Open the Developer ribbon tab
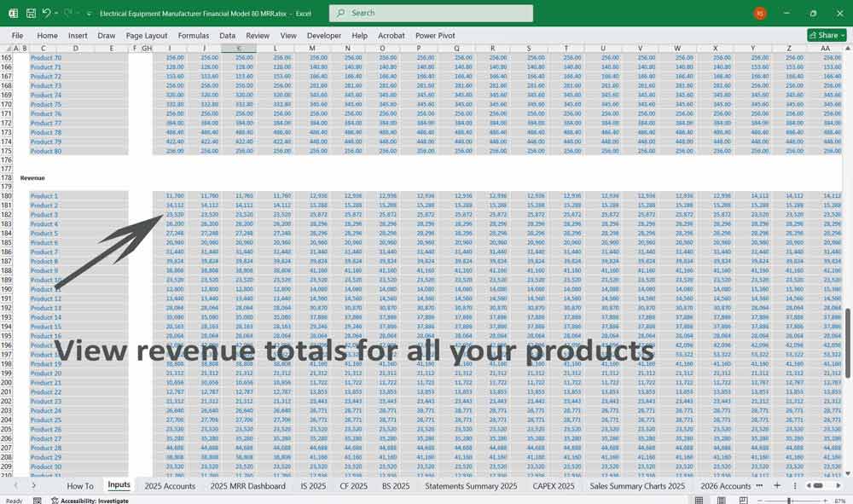Viewport: 853px width, 504px height. pos(323,35)
